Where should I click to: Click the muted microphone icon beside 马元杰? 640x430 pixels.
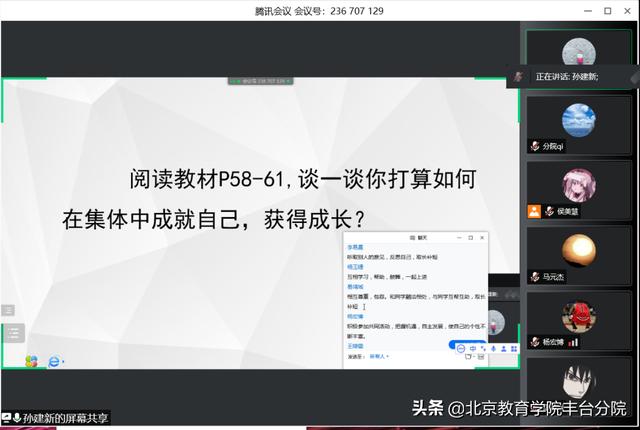click(535, 277)
